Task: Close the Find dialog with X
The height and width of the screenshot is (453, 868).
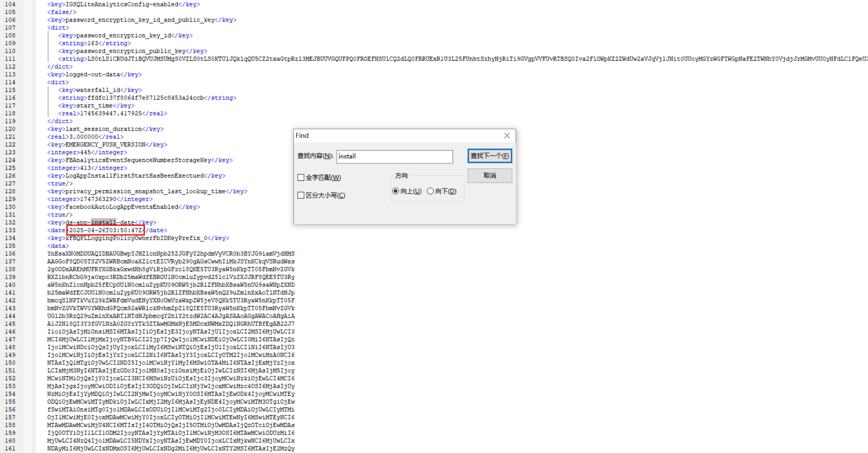Action: [x=507, y=136]
